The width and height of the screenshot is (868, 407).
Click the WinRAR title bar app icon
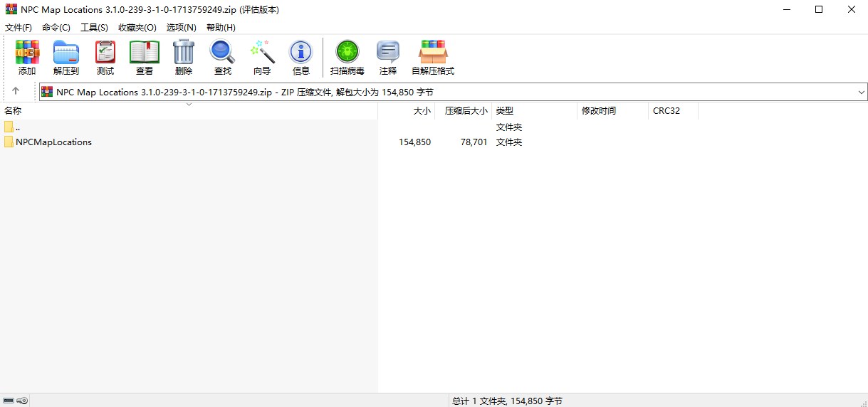[11, 9]
